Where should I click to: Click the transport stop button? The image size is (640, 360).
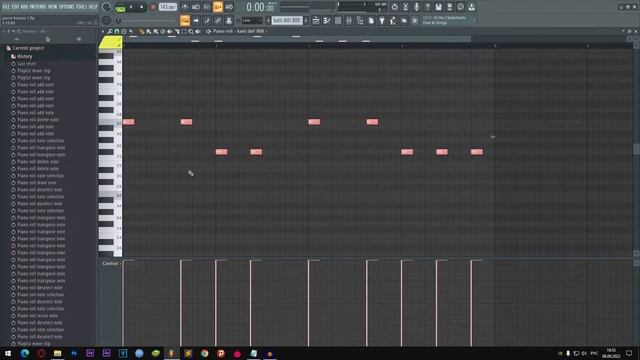(142, 7)
